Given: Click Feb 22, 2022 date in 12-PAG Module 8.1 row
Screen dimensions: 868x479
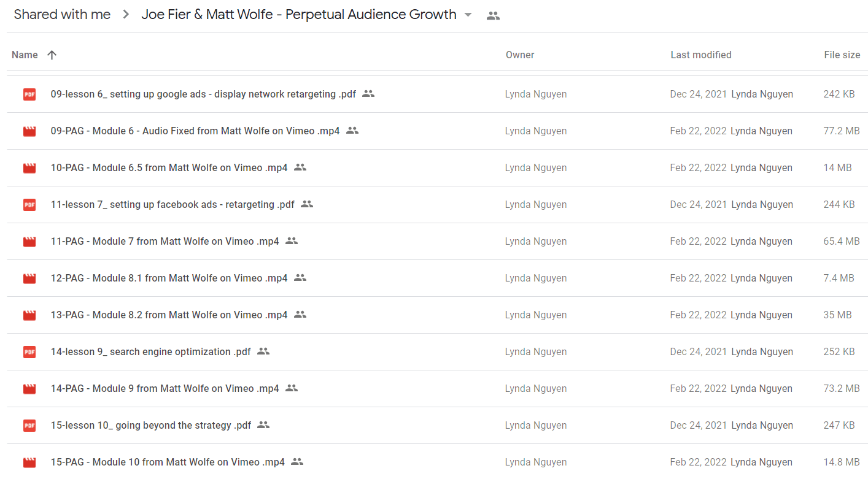Looking at the screenshot, I should (698, 278).
